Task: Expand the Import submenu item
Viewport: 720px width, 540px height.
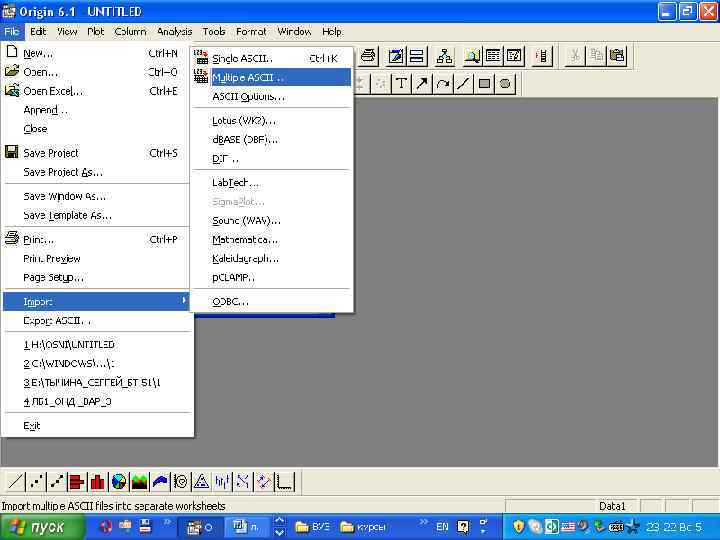Action: [96, 302]
